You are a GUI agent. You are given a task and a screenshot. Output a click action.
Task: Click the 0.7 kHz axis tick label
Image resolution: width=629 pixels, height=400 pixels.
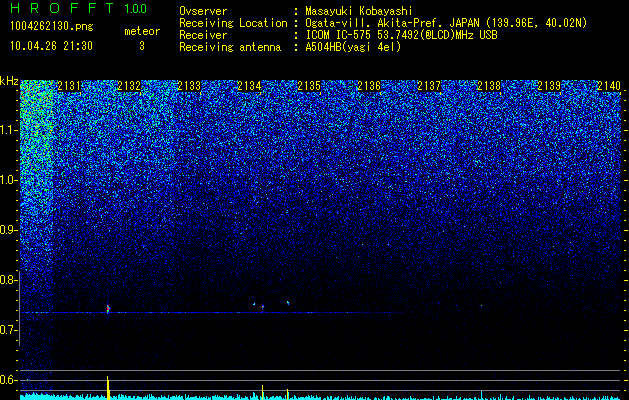coord(8,330)
